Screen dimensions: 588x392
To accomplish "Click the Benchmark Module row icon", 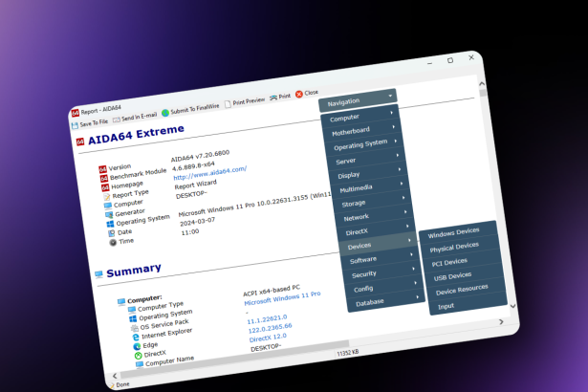I will [104, 179].
